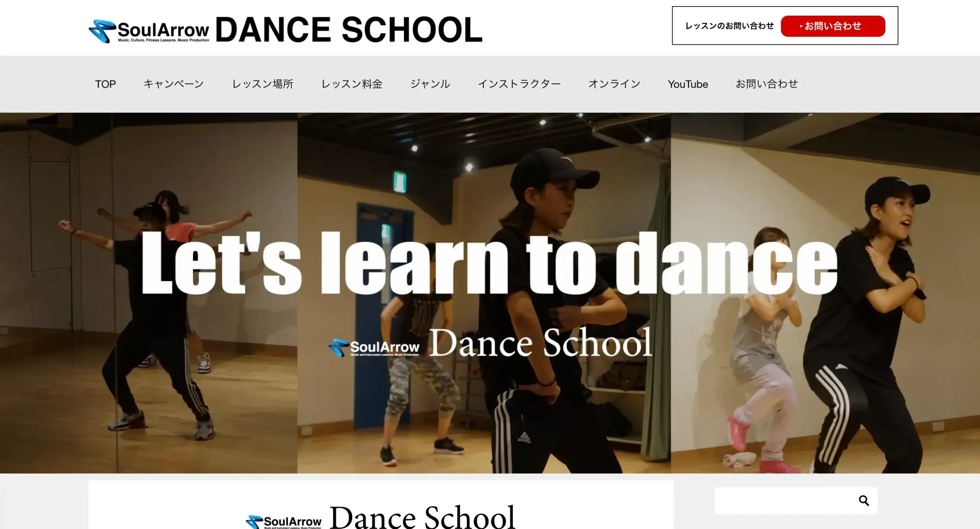Open the TOP menu item

pyautogui.click(x=105, y=84)
